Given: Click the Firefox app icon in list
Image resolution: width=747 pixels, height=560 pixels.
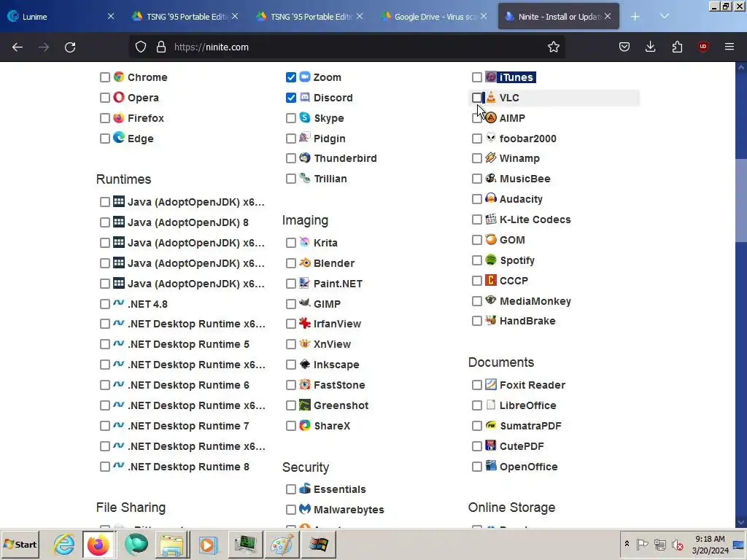Looking at the screenshot, I should (119, 117).
